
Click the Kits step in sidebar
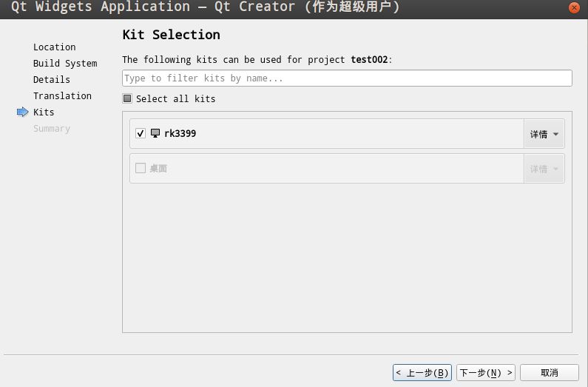pyautogui.click(x=44, y=112)
